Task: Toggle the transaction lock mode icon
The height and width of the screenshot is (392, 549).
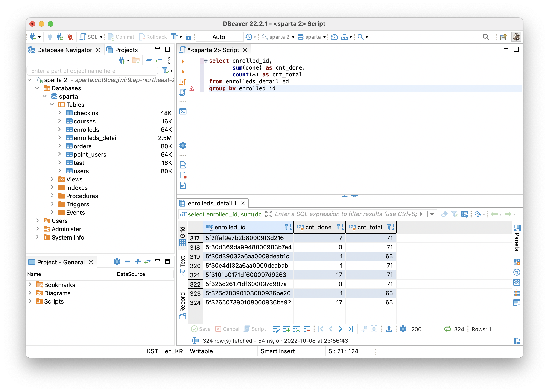Action: pyautogui.click(x=188, y=37)
